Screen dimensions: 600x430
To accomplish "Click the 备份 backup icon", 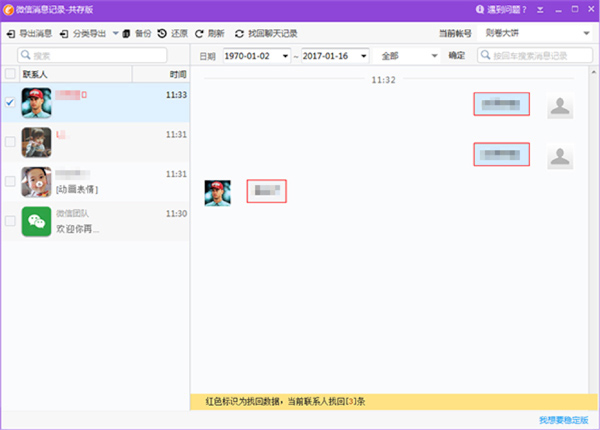I will point(126,34).
